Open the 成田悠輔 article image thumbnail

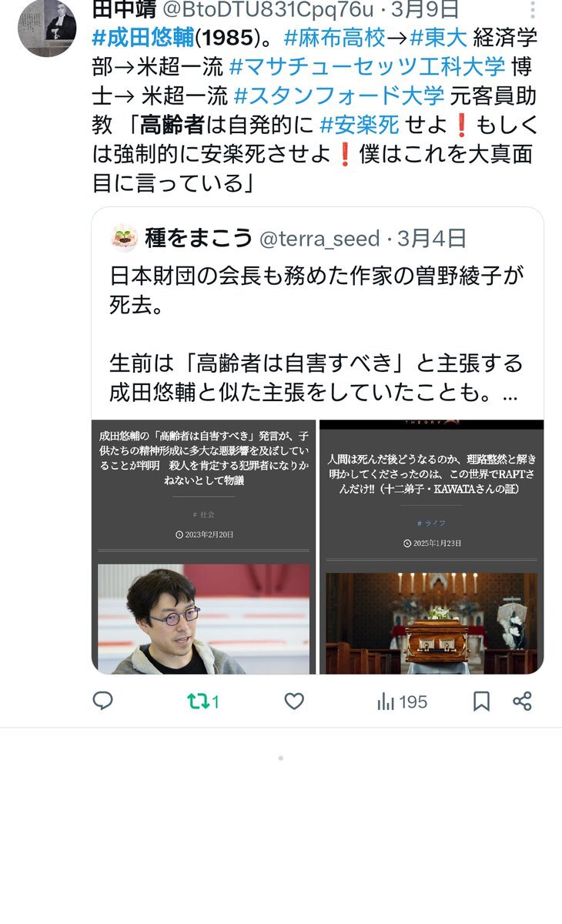[204, 547]
